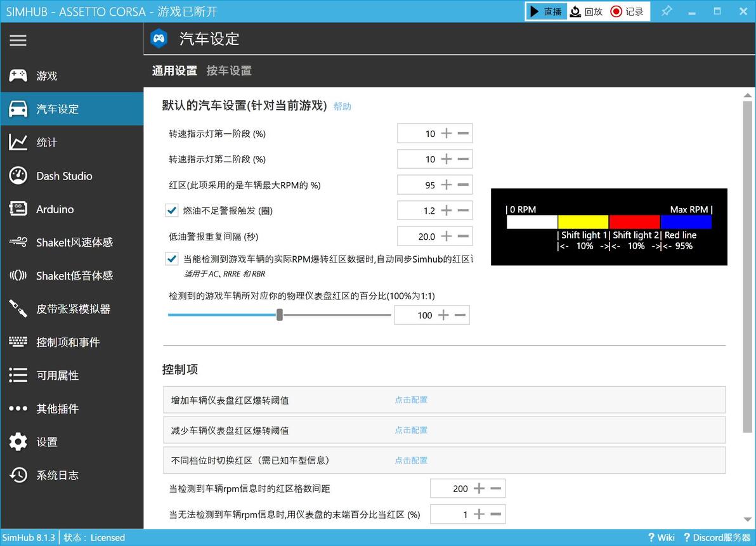756x546 pixels.
Task: Increase 转速指示灯第一阶段 value with plus
Action: [446, 134]
